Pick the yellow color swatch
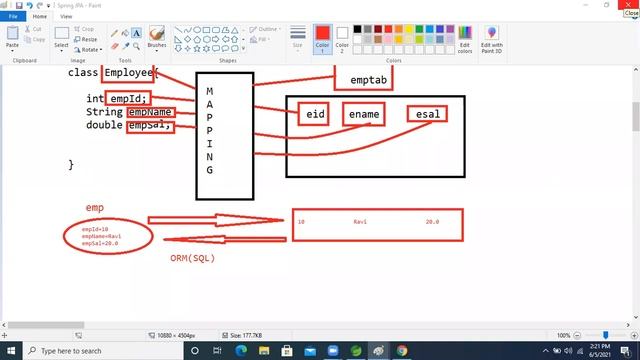Screen dimensions: 640x360 (x=409, y=29)
